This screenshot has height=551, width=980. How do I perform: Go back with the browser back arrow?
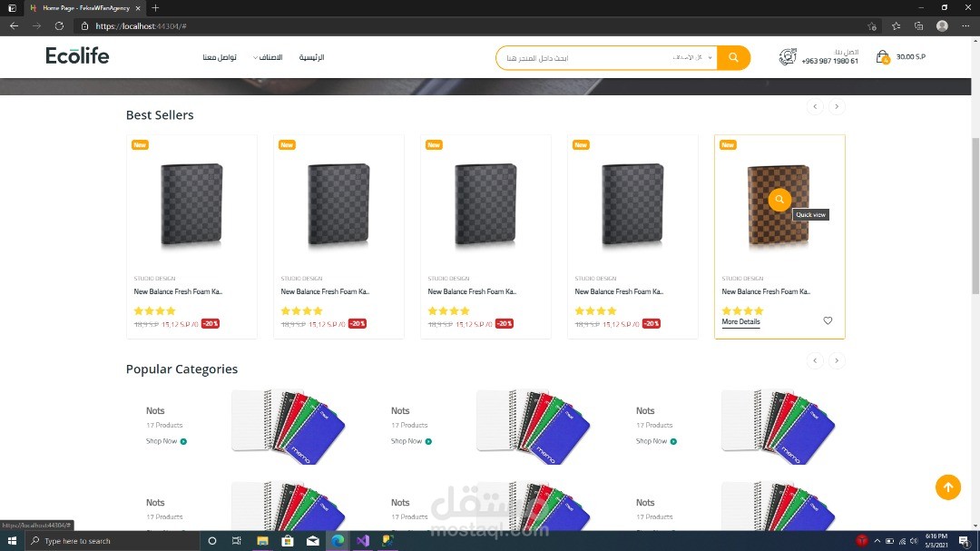[x=14, y=25]
